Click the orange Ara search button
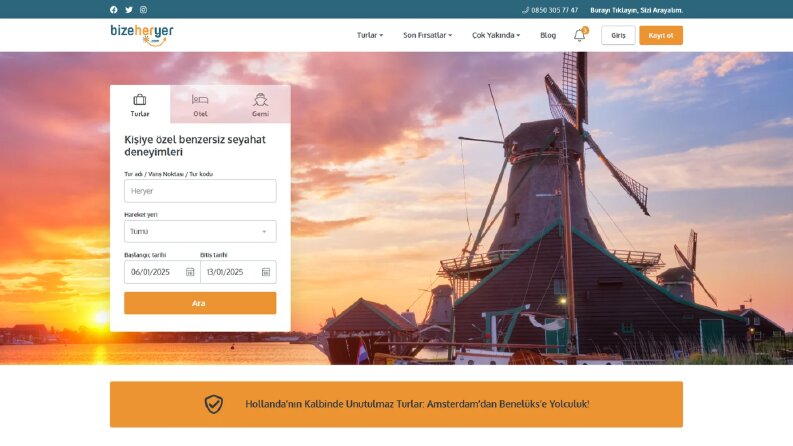This screenshot has width=793, height=446. (x=200, y=303)
